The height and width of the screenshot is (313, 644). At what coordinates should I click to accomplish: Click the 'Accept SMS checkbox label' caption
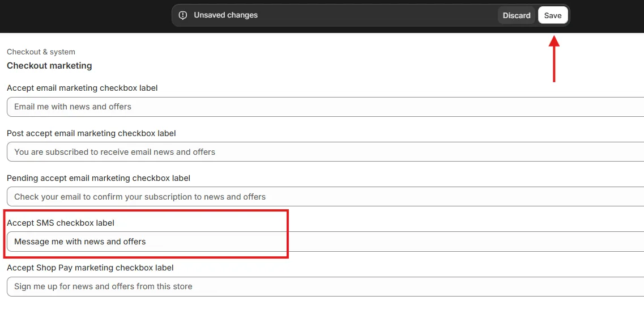pyautogui.click(x=61, y=223)
